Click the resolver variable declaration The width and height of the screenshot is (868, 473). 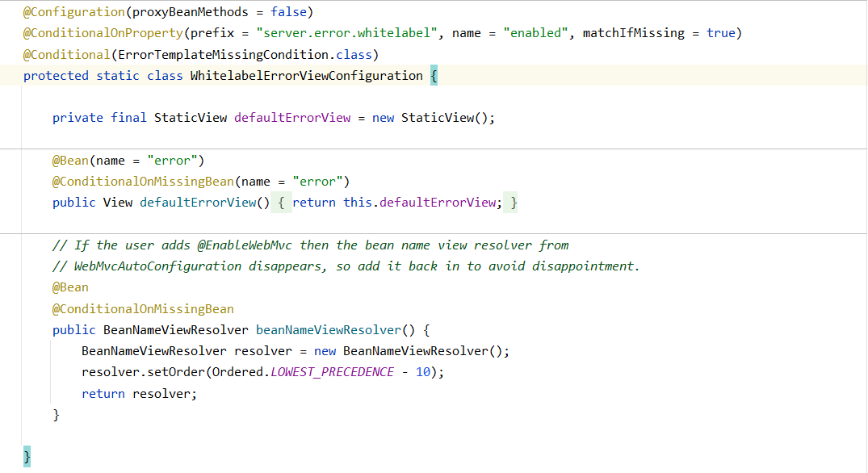(263, 351)
